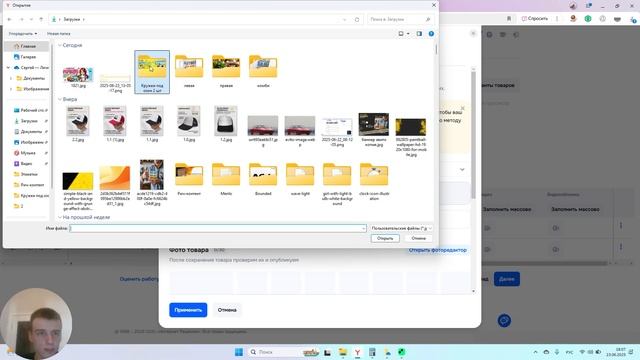Open recent locations dropdown beside forward arrow
The height and width of the screenshot is (360, 640).
tap(31, 20)
